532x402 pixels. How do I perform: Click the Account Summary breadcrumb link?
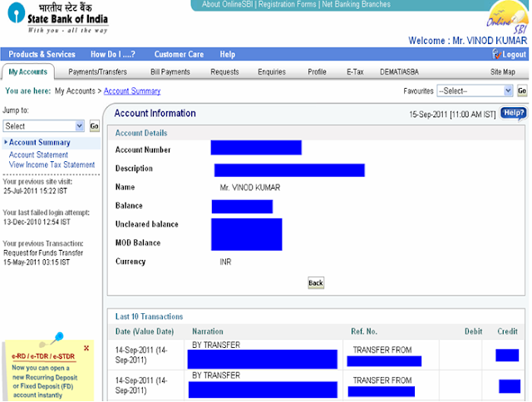[132, 91]
